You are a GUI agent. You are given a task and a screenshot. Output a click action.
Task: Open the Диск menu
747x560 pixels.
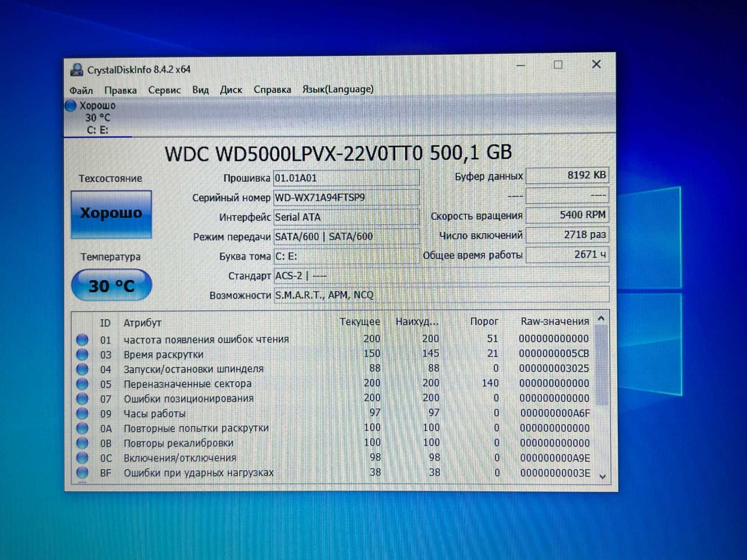[231, 90]
